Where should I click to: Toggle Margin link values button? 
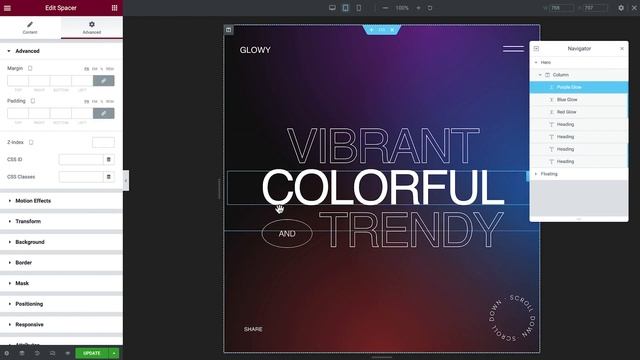click(104, 81)
